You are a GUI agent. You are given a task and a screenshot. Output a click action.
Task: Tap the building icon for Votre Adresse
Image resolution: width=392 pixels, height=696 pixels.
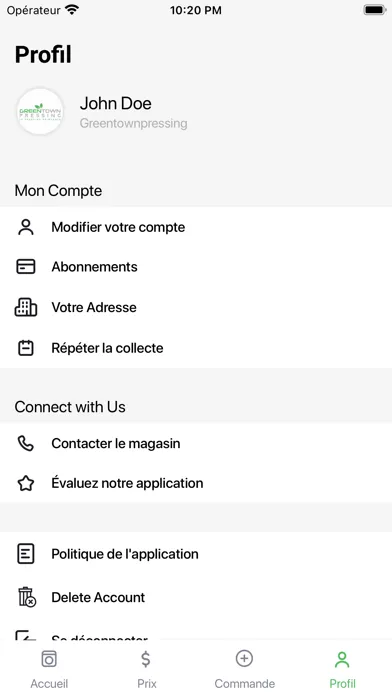tap(26, 307)
